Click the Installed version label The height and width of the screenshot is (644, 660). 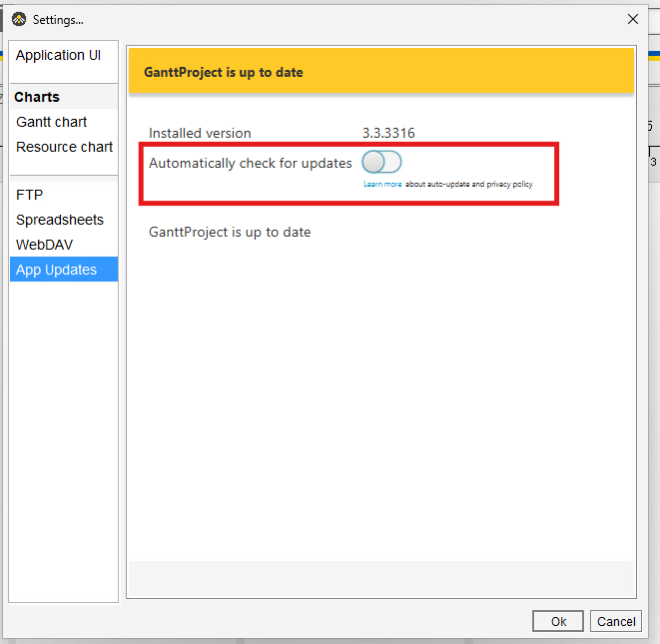click(200, 133)
